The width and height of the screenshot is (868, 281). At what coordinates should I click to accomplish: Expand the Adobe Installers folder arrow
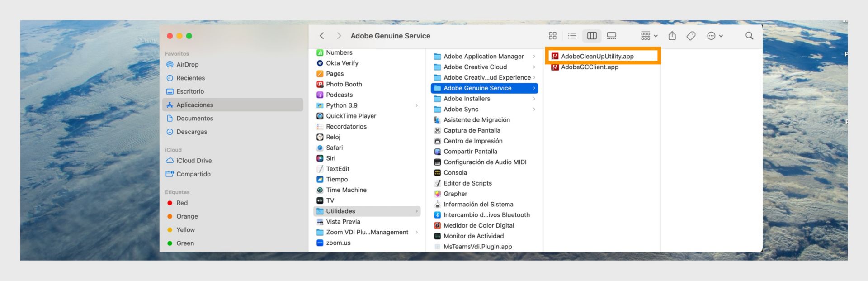[534, 99]
